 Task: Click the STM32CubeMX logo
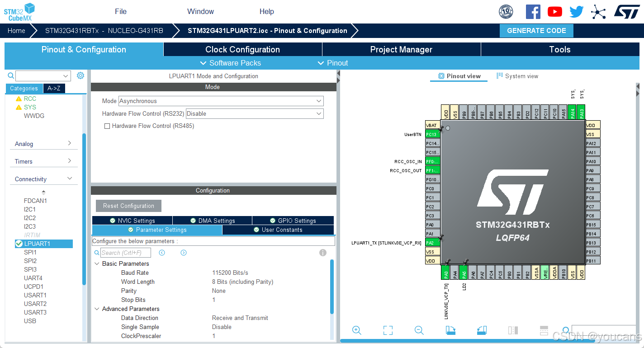[19, 12]
